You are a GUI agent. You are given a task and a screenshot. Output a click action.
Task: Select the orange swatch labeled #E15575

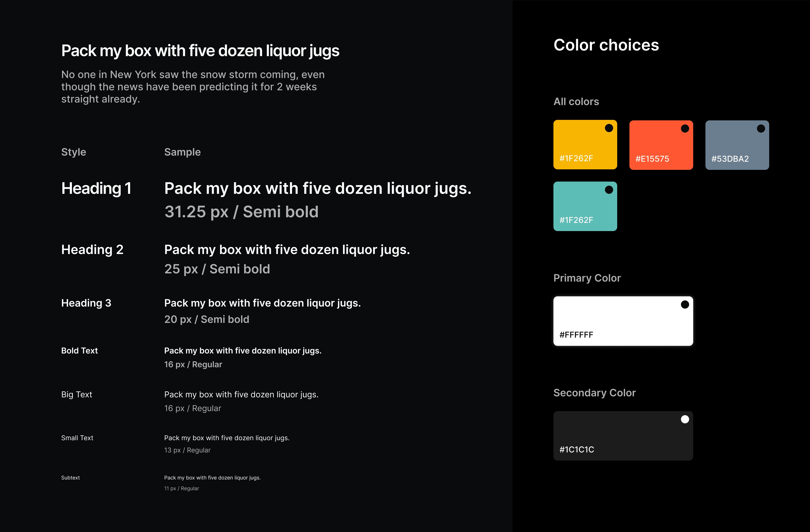[661, 145]
